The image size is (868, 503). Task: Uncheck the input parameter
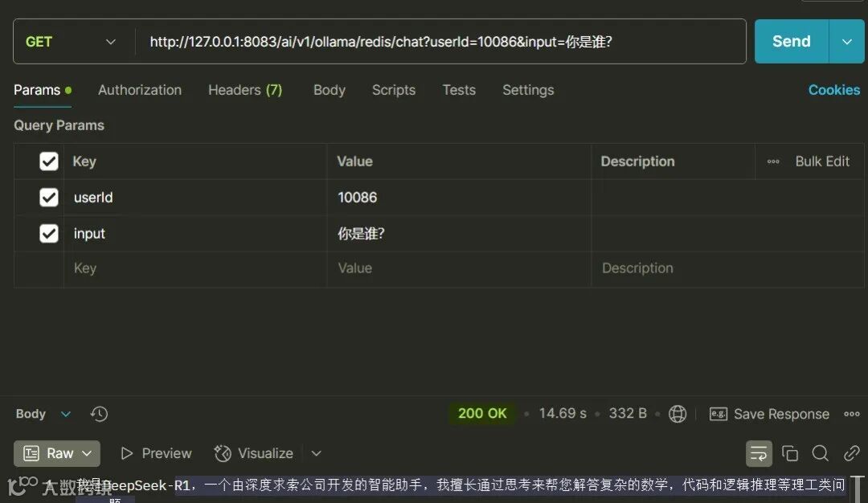tap(48, 233)
